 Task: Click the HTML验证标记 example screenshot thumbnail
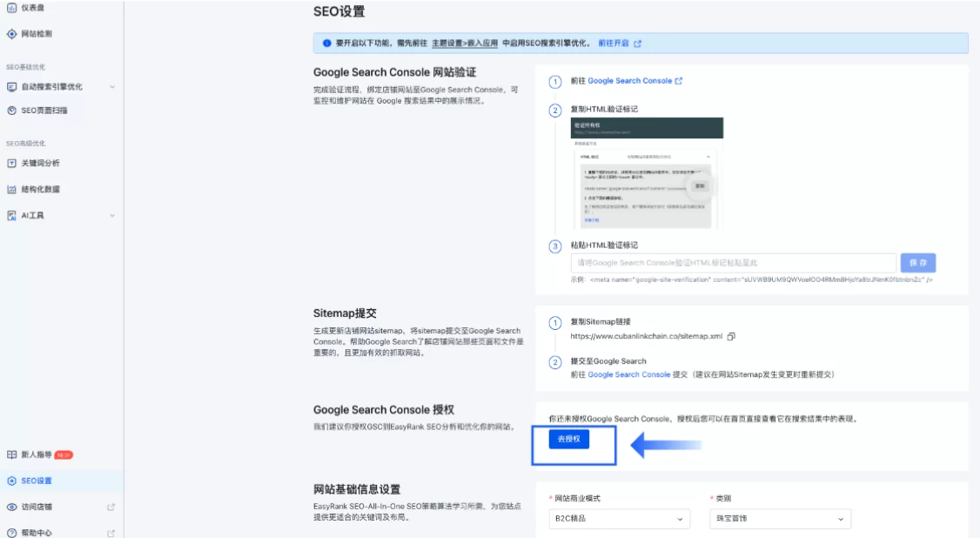point(647,174)
